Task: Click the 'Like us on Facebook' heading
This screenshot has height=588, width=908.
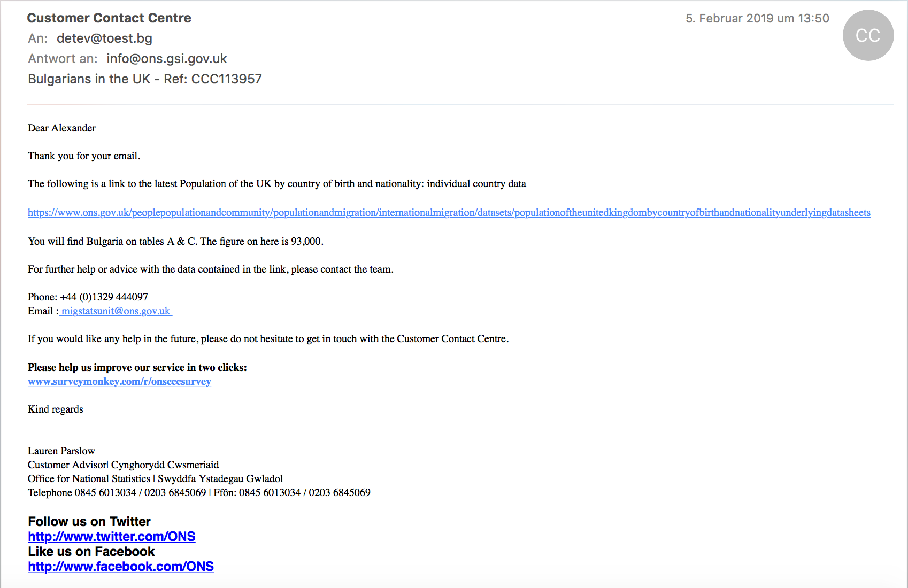Action: click(91, 552)
